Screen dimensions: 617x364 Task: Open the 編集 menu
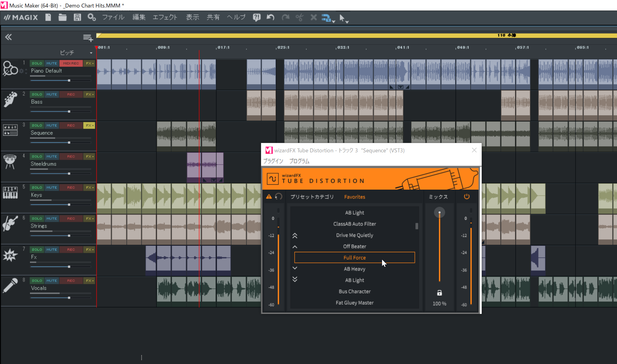point(139,17)
